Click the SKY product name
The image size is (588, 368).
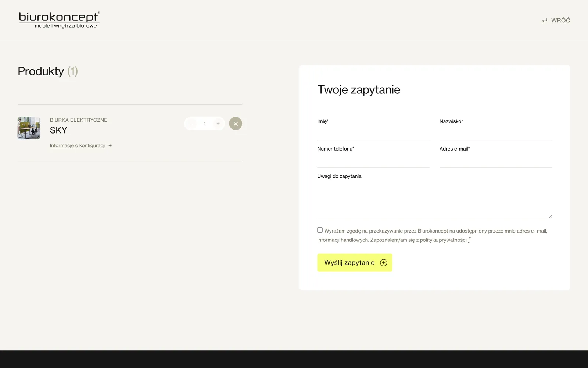[58, 130]
